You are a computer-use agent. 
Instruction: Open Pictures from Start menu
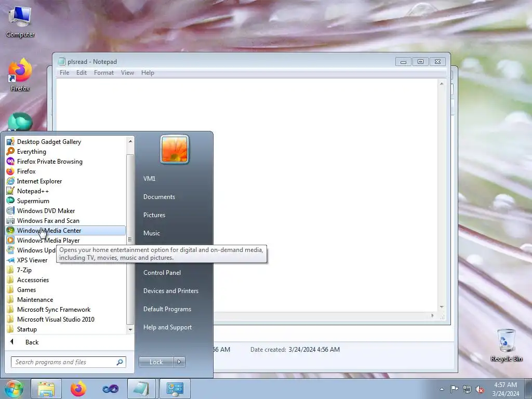tap(154, 215)
